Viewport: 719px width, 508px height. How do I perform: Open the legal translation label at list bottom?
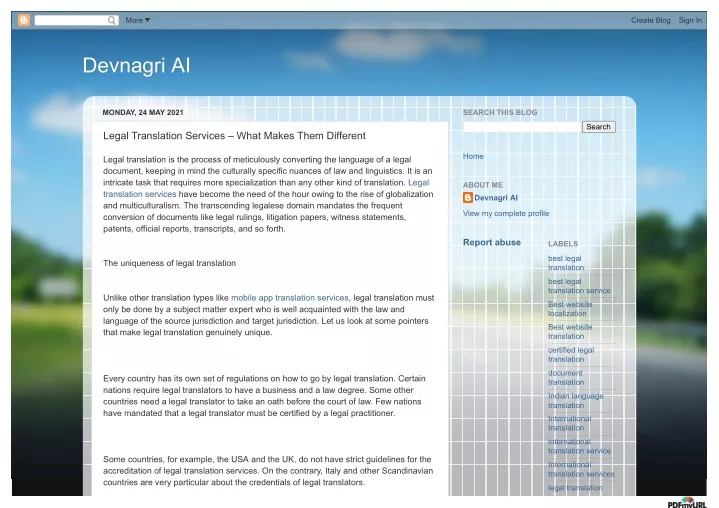575,488
